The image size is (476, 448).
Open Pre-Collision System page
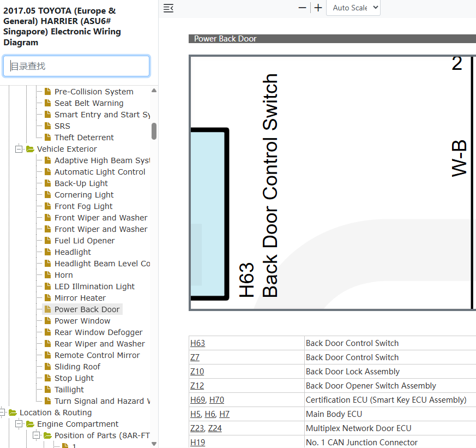(x=94, y=92)
